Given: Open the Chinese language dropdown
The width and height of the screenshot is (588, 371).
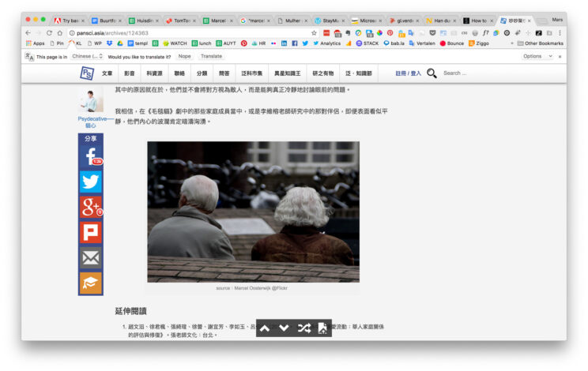Looking at the screenshot, I should tap(87, 56).
